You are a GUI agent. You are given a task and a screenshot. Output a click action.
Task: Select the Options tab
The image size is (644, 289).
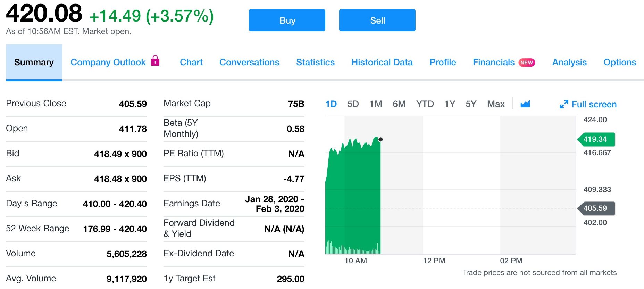pos(620,63)
